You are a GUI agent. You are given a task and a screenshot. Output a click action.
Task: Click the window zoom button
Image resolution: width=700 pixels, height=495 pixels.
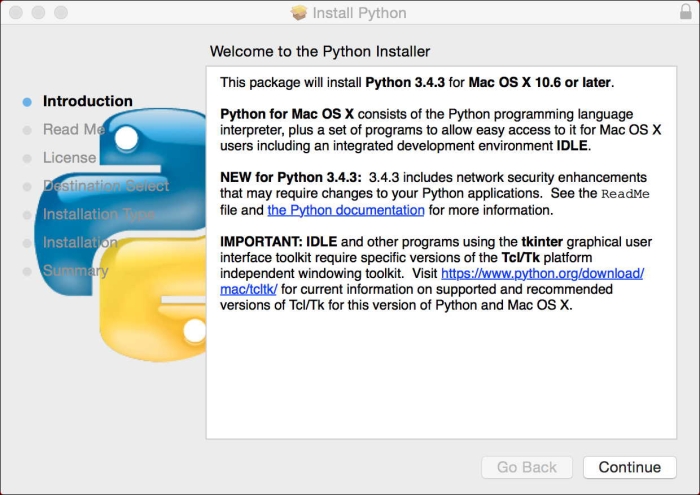61,12
